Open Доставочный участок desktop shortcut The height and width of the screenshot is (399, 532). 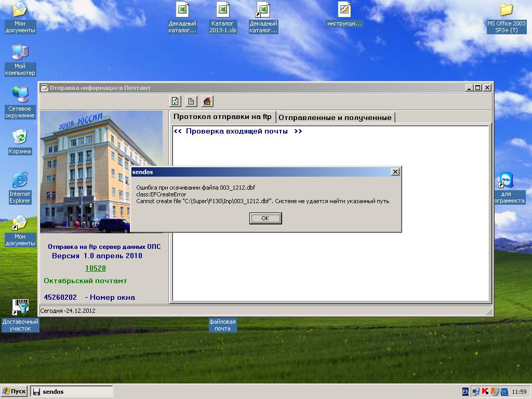[x=20, y=315]
